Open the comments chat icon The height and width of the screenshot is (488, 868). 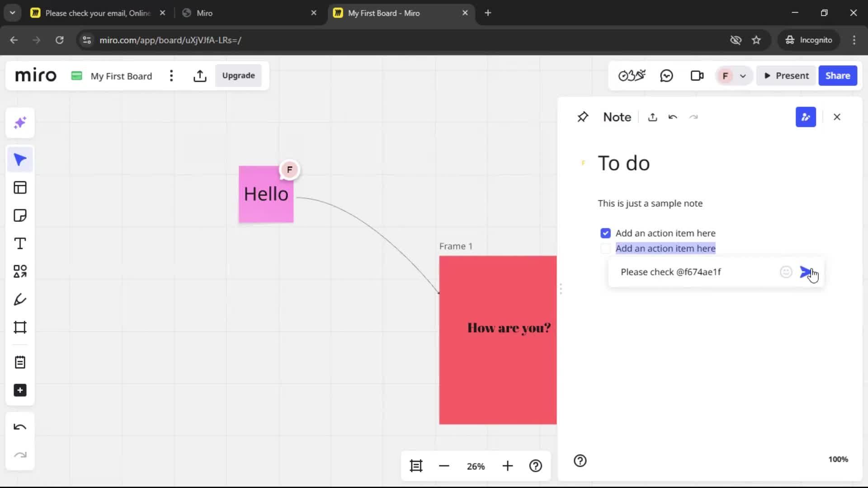(x=666, y=75)
